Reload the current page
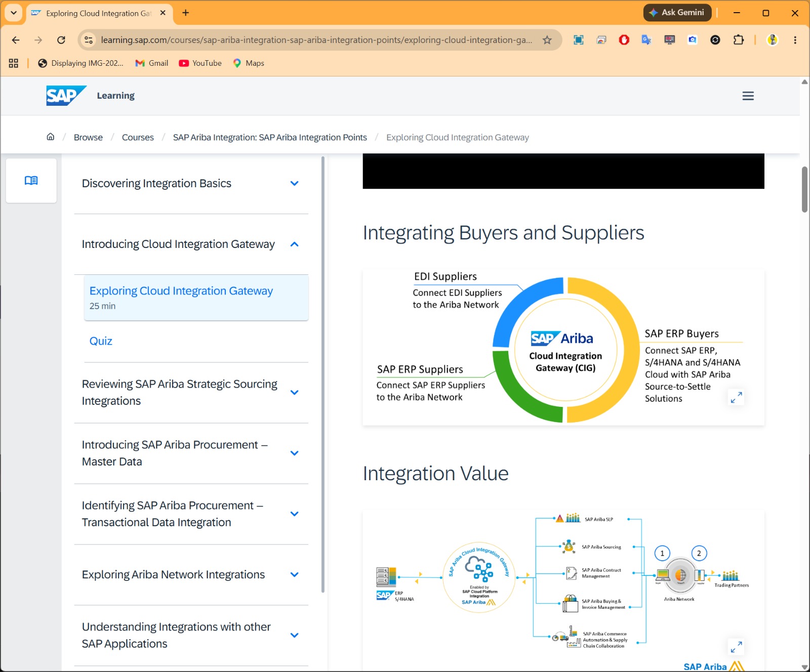The image size is (810, 672). coord(61,40)
